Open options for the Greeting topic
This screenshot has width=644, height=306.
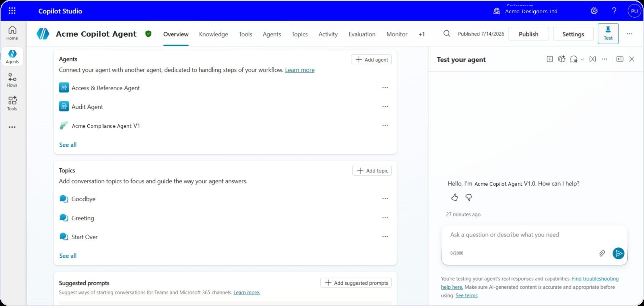(385, 218)
